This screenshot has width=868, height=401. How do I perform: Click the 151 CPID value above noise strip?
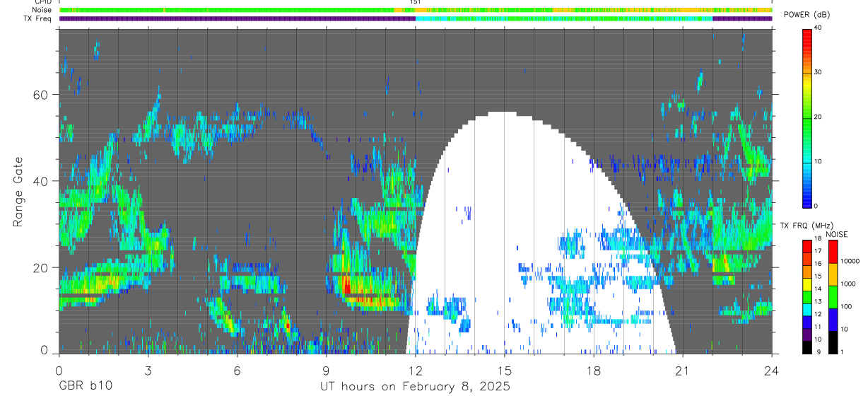pyautogui.click(x=416, y=2)
